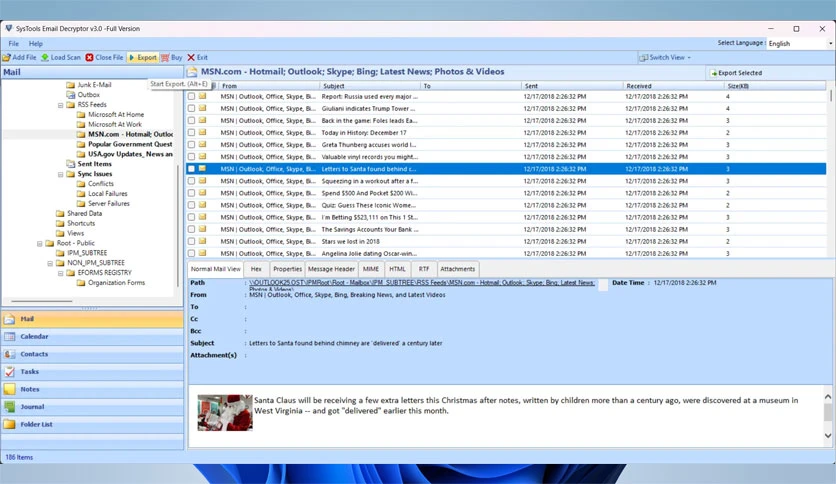
Task: Tick checkbox for 'Report: Russia used every major' email
Action: 191,96
